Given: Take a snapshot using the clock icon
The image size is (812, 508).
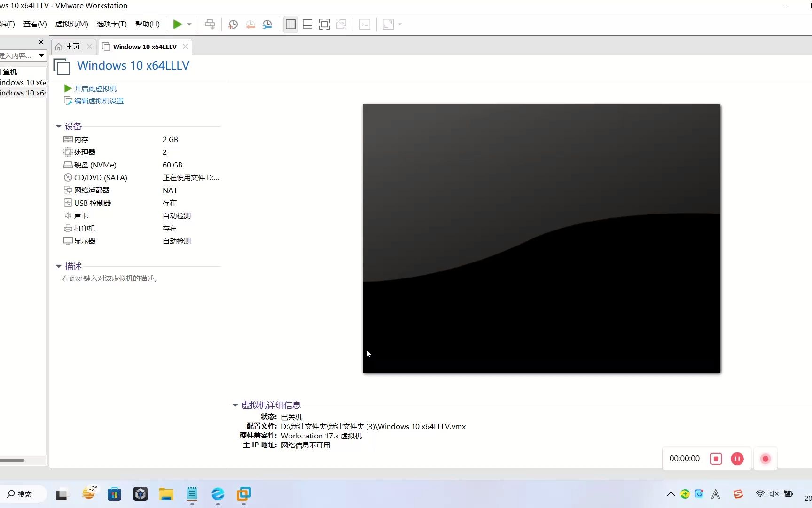Looking at the screenshot, I should (233, 24).
